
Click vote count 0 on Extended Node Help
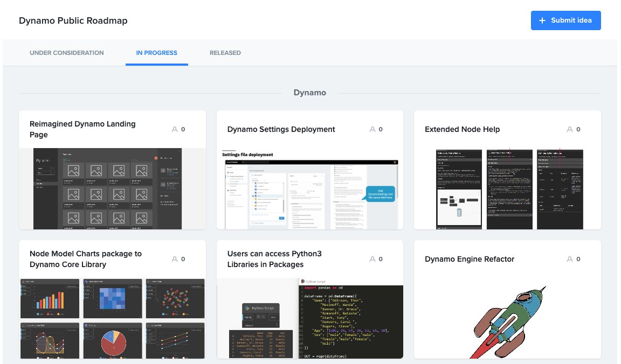tap(578, 129)
